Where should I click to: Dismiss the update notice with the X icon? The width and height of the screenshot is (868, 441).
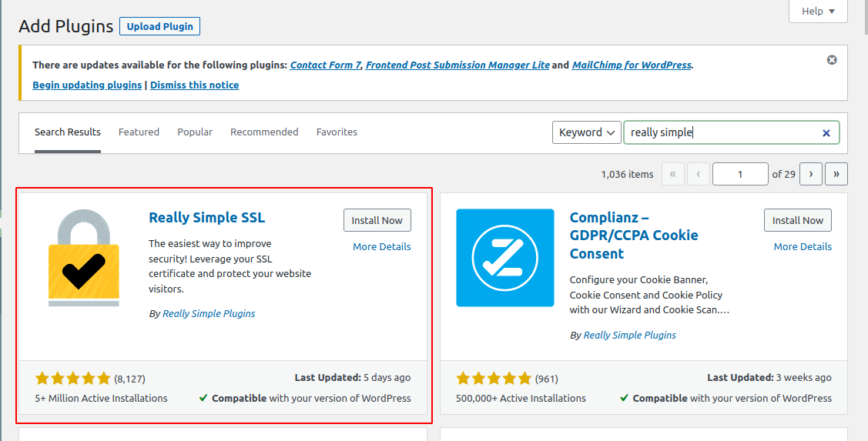(832, 60)
